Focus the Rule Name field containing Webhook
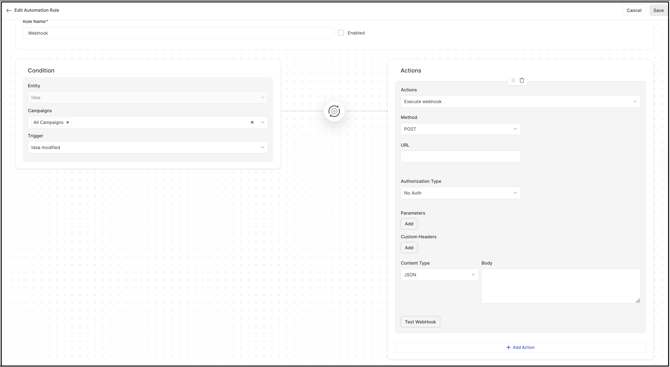 coord(179,33)
